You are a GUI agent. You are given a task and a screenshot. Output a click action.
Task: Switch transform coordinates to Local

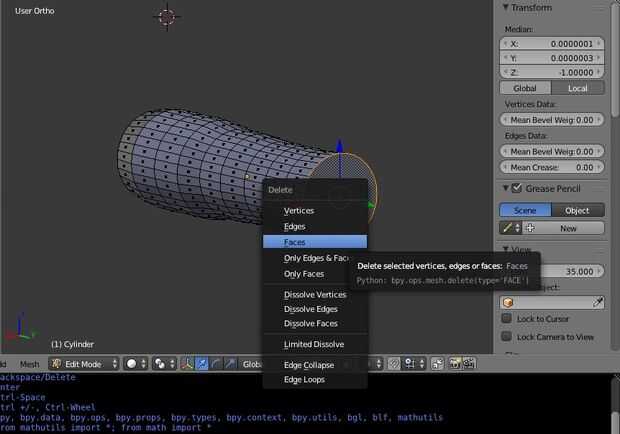[578, 88]
